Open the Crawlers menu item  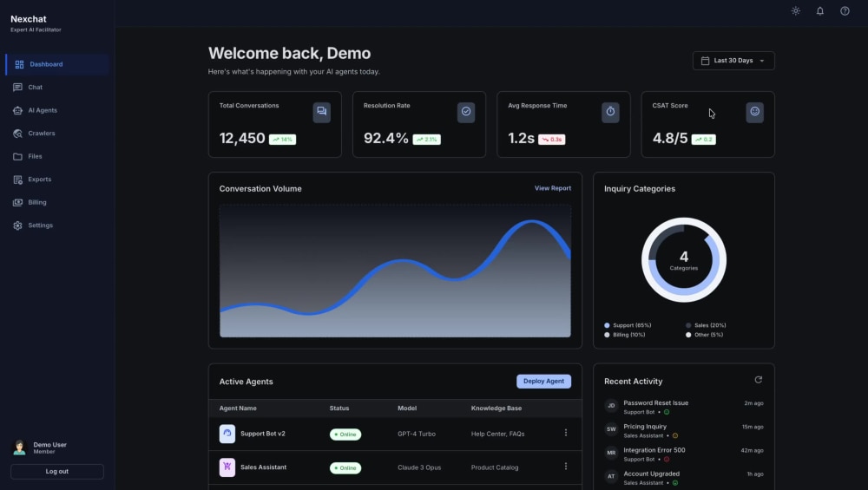[x=57, y=134]
